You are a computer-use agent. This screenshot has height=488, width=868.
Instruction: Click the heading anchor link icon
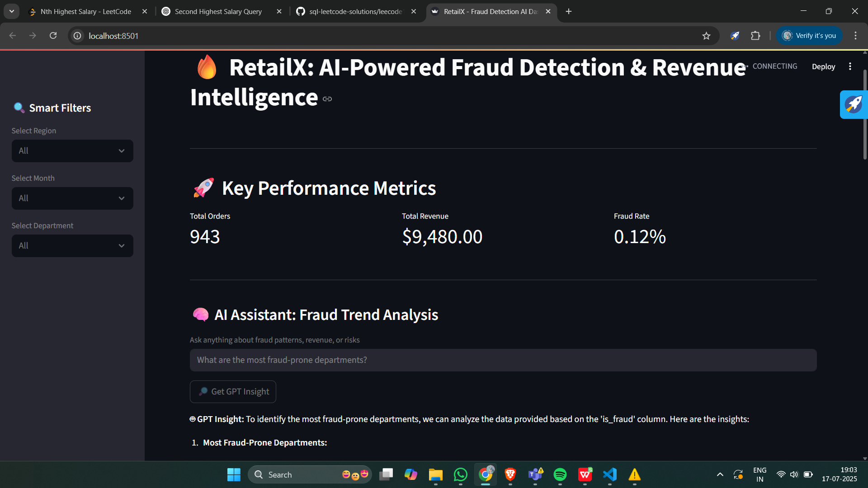(x=327, y=99)
